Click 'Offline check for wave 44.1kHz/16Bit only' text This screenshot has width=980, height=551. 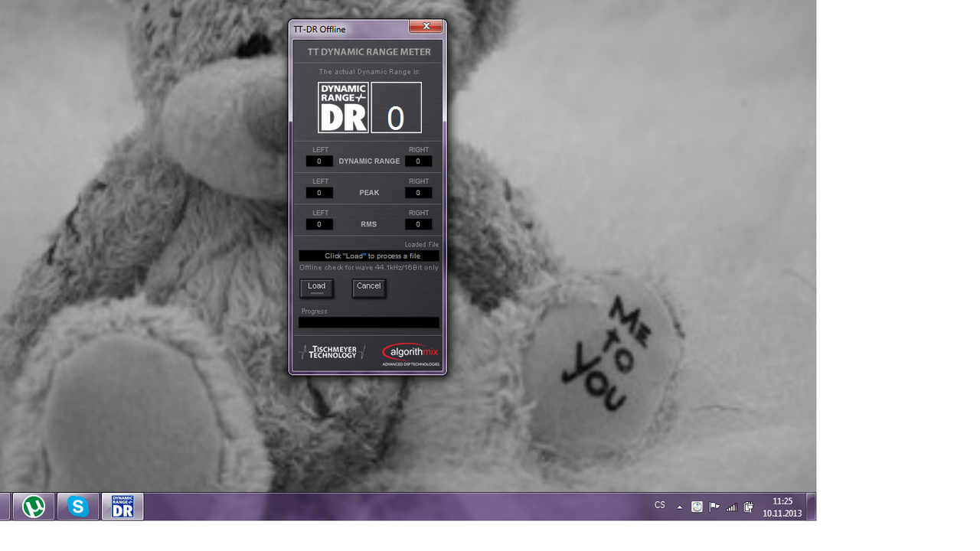click(x=369, y=268)
